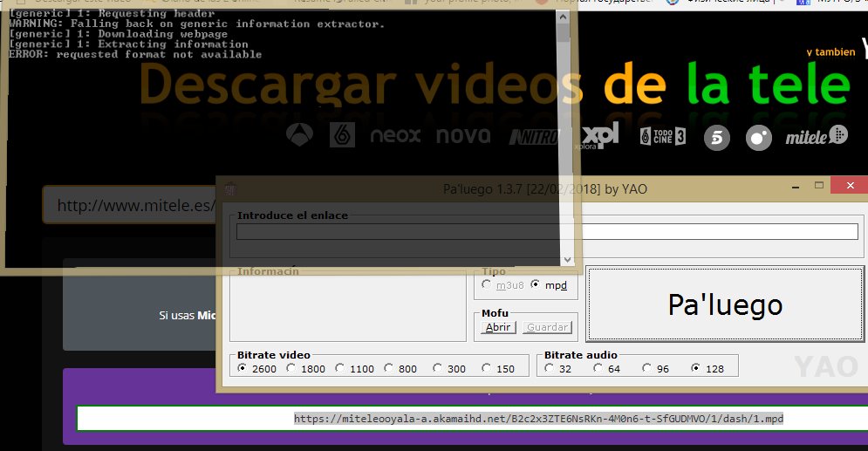This screenshot has width=868, height=451.
Task: Select the mpd type radio button
Action: pyautogui.click(x=536, y=284)
